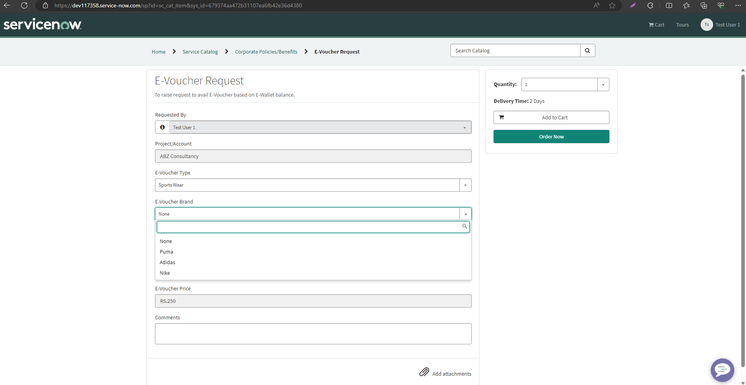Viewport: 746px width, 385px height.
Task: Choose Puma from the brand list
Action: 313,252
